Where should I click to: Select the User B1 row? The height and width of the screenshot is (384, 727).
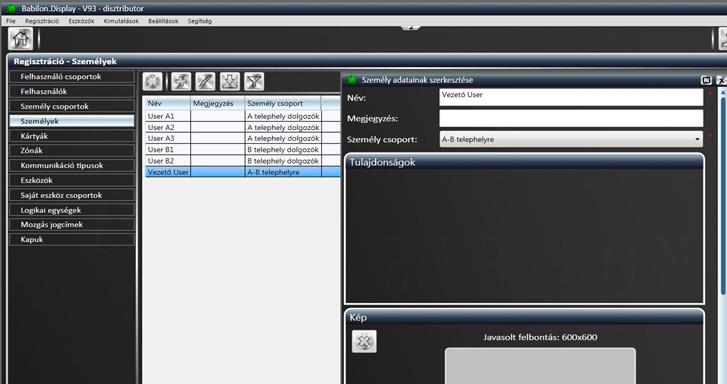point(242,149)
